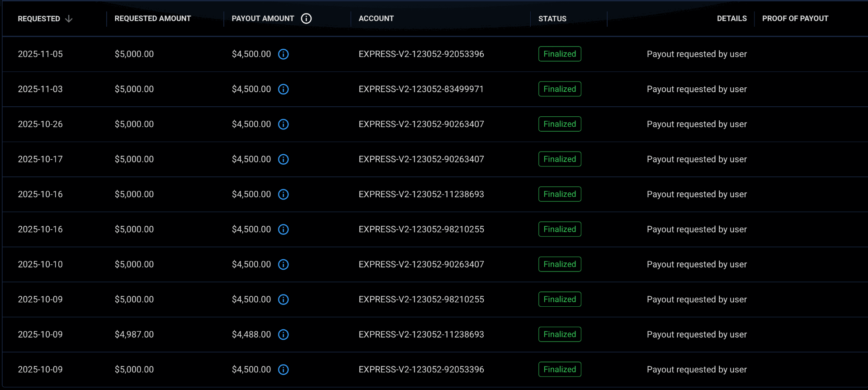
Task: Select account EXPRESS-V2-123052-83499971
Action: 421,89
